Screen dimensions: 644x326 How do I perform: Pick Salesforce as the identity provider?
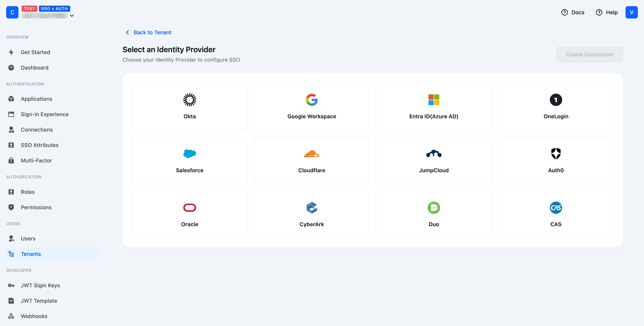(x=190, y=160)
